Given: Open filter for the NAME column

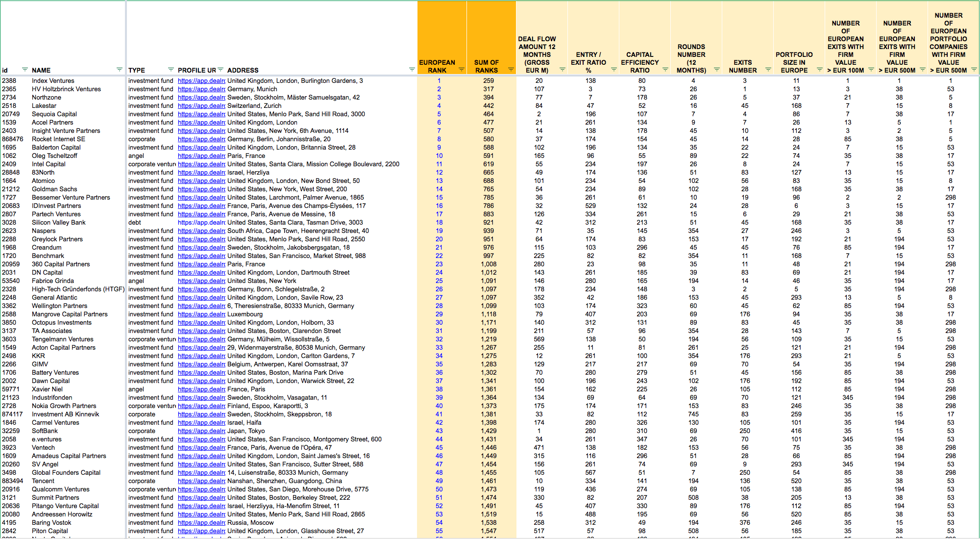Looking at the screenshot, I should [119, 70].
